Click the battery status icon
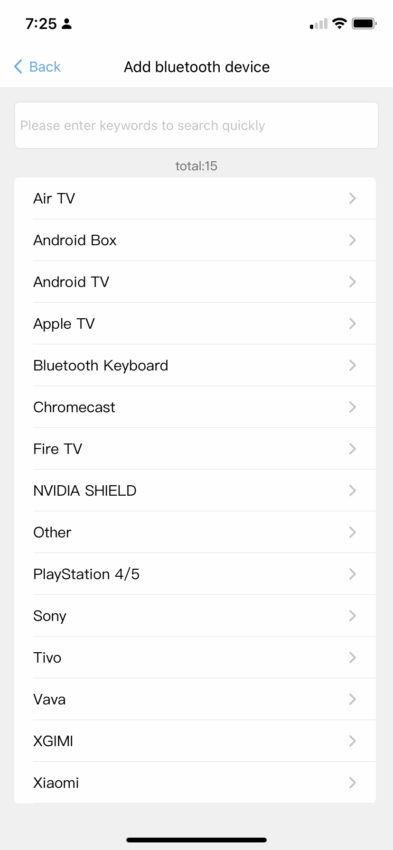Viewport: 393px width, 850px height. coord(364,23)
